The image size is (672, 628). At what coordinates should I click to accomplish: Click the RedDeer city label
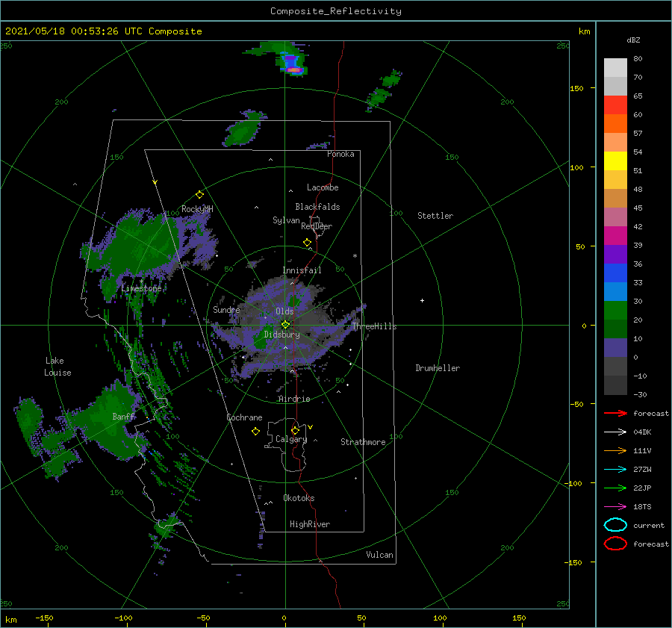317,226
